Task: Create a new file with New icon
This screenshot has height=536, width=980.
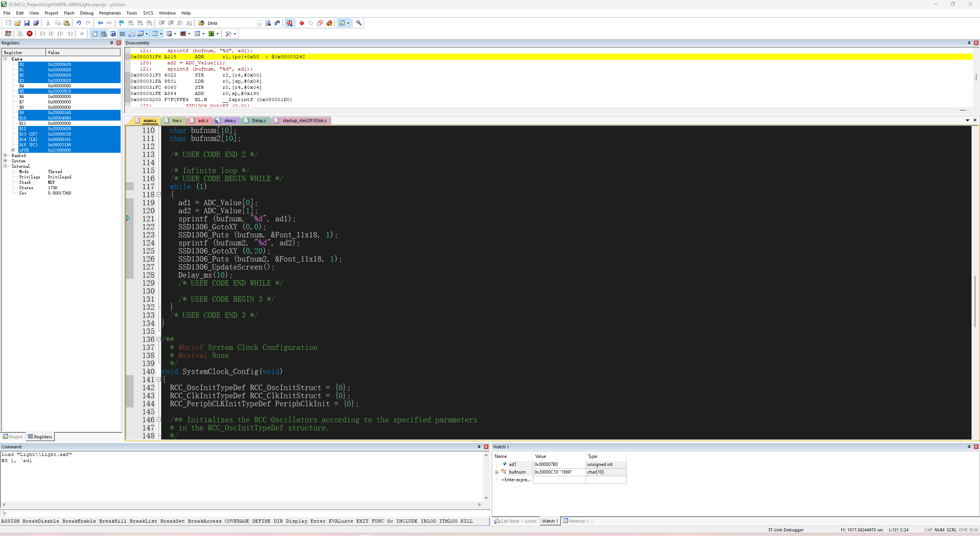Action: (8, 23)
